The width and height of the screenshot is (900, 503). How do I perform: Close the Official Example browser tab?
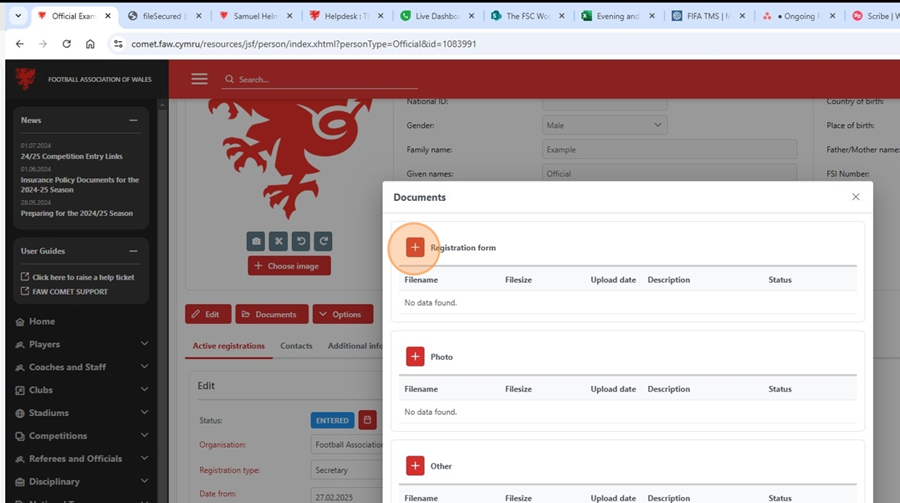(x=108, y=16)
